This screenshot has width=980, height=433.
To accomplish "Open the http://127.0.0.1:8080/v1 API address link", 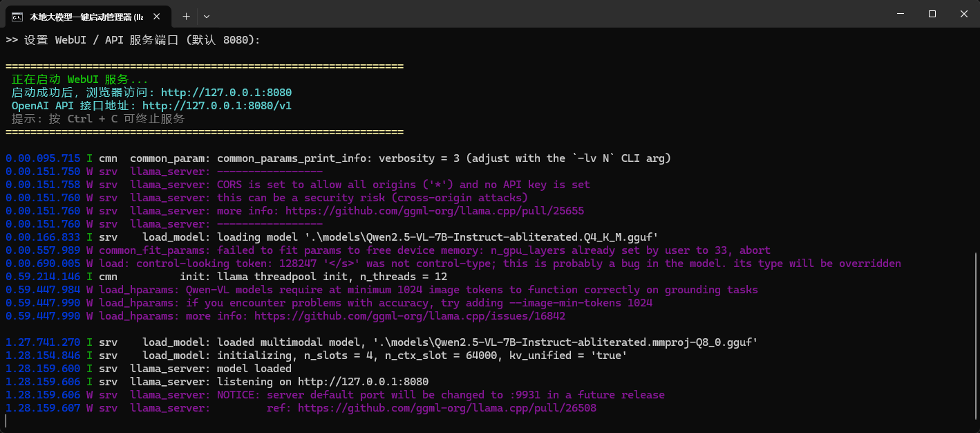I will tap(217, 106).
